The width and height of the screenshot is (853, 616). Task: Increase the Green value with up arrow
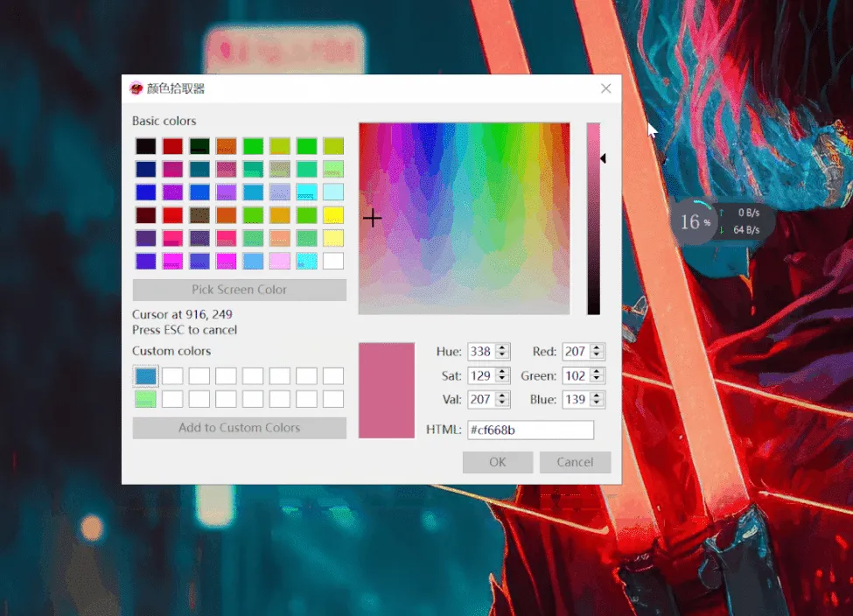[597, 372]
